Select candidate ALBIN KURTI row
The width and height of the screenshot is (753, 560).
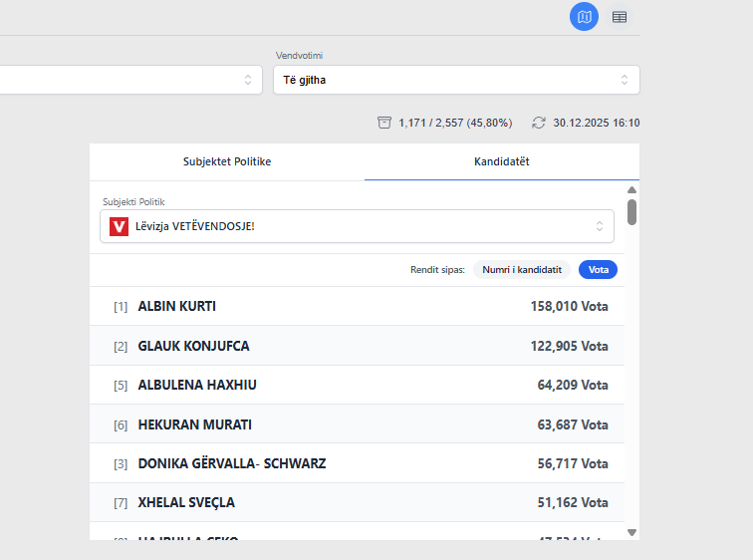[357, 306]
